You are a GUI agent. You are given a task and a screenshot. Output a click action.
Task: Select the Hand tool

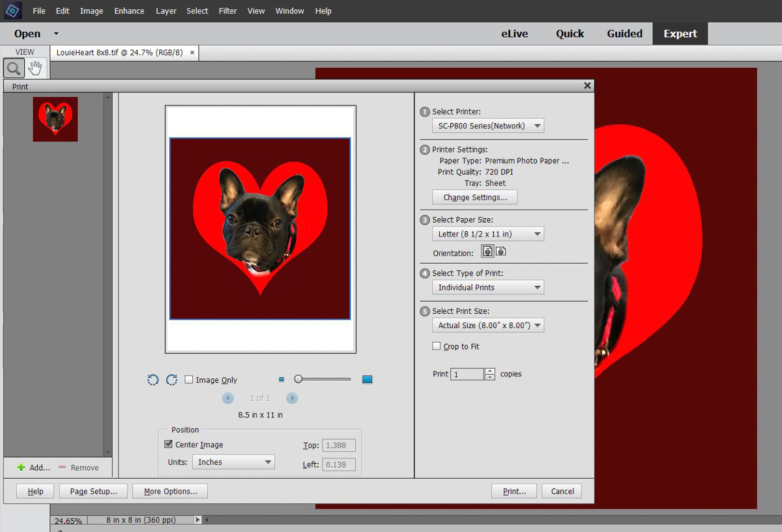pos(35,68)
